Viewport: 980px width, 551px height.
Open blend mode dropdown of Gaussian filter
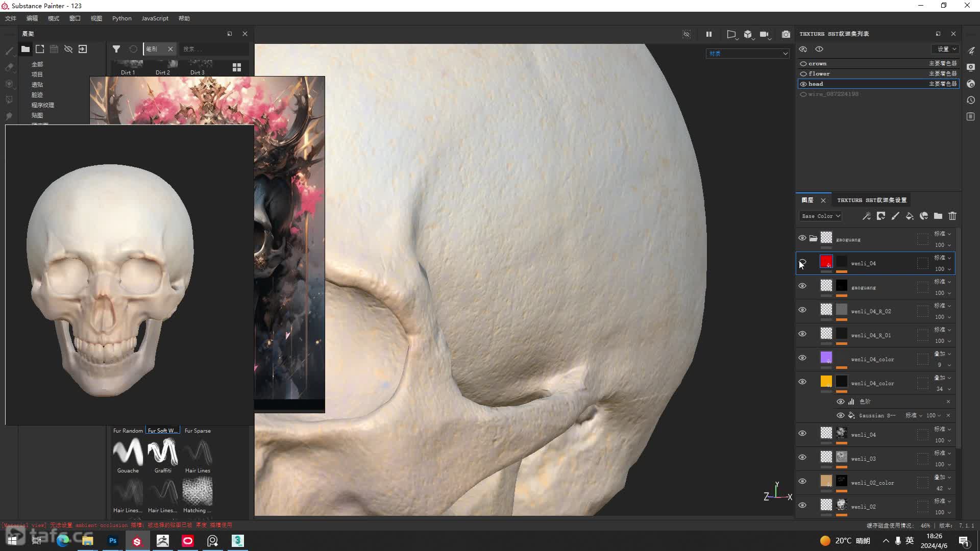[x=914, y=415]
